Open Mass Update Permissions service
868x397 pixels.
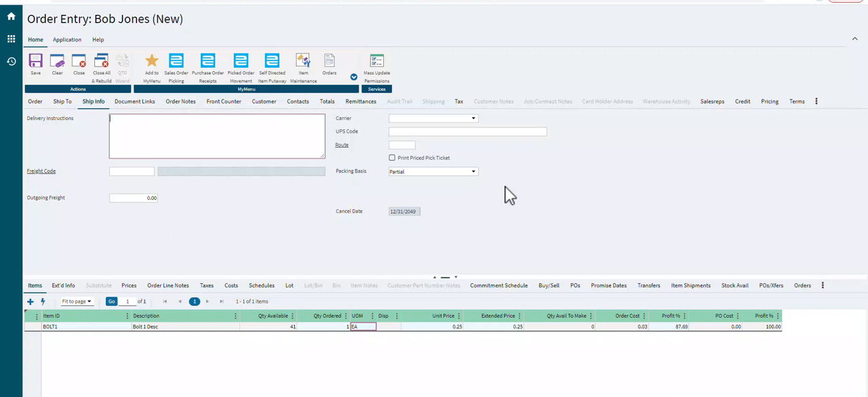[376, 61]
